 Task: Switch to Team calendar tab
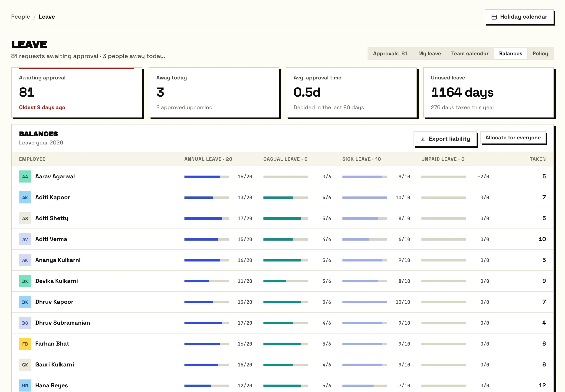470,54
